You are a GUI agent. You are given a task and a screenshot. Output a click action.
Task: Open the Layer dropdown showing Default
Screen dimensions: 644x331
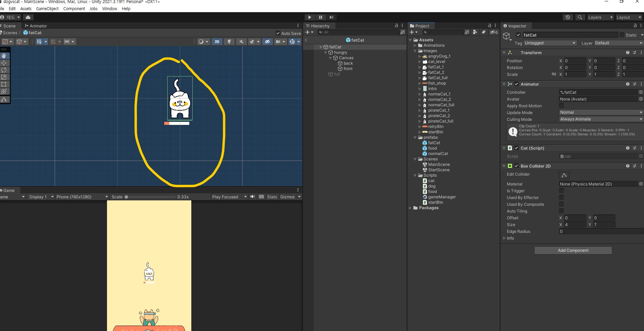coord(619,43)
